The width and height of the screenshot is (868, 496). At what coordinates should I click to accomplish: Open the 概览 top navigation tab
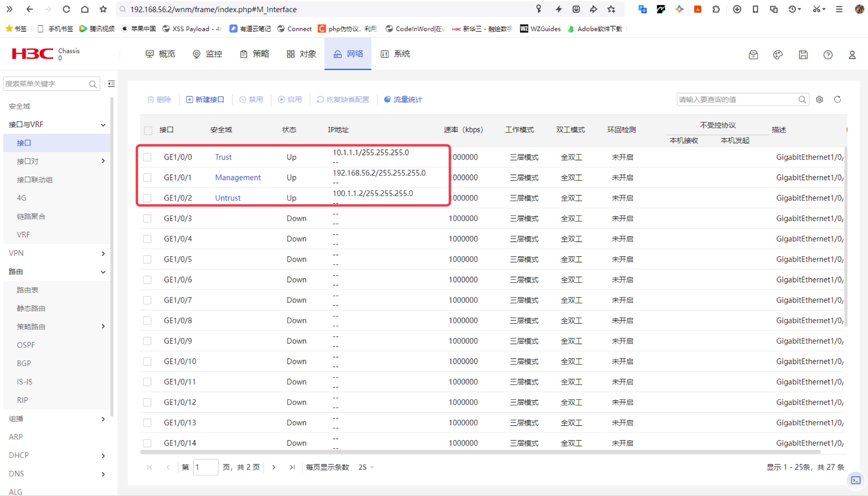point(160,54)
